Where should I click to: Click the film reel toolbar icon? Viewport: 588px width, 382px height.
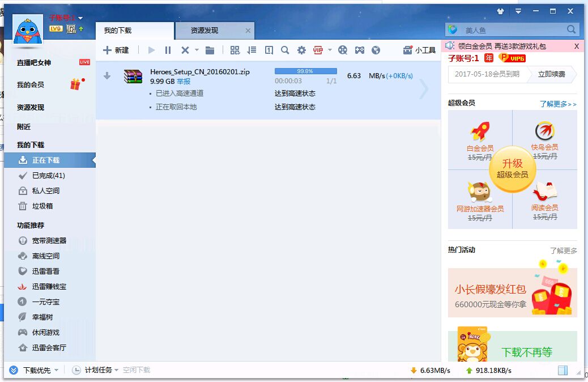click(343, 50)
